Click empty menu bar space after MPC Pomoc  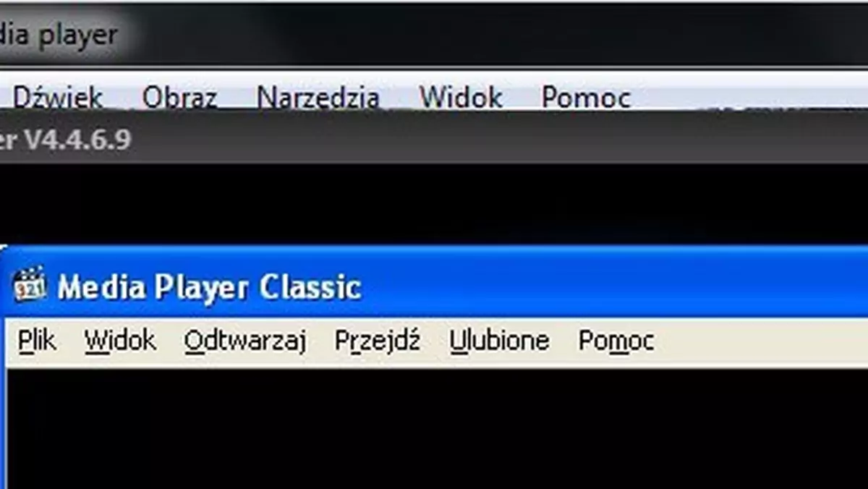point(762,340)
